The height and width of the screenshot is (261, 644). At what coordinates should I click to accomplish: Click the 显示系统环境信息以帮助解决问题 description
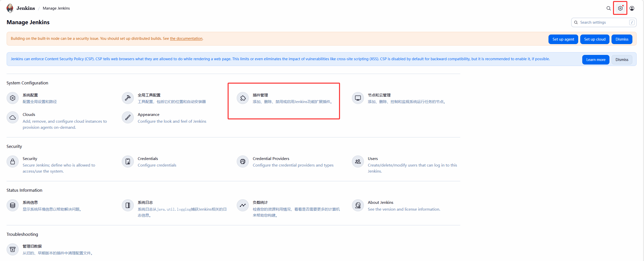click(52, 209)
